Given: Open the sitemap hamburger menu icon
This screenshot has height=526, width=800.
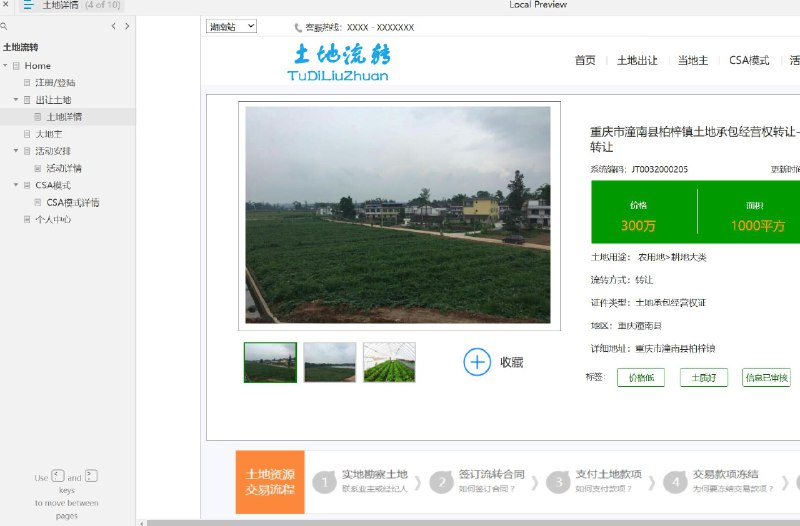Looking at the screenshot, I should [x=29, y=5].
